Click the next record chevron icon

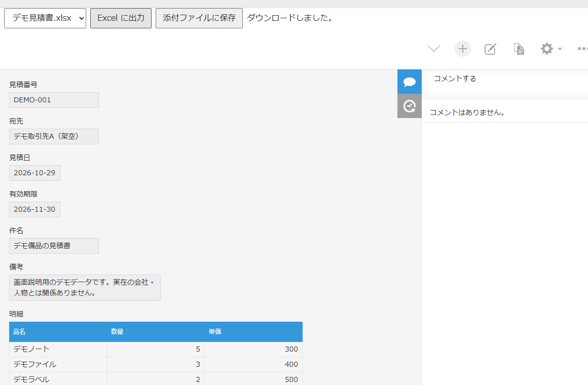[x=434, y=49]
